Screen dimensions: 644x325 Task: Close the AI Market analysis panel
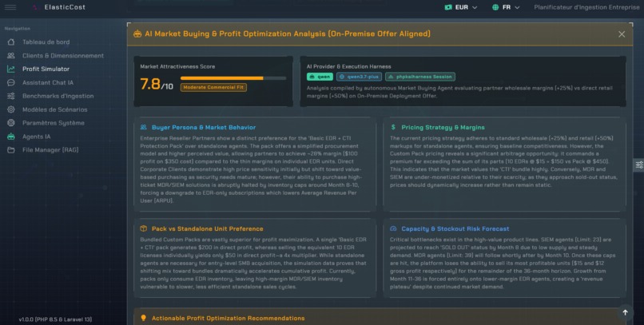point(622,34)
